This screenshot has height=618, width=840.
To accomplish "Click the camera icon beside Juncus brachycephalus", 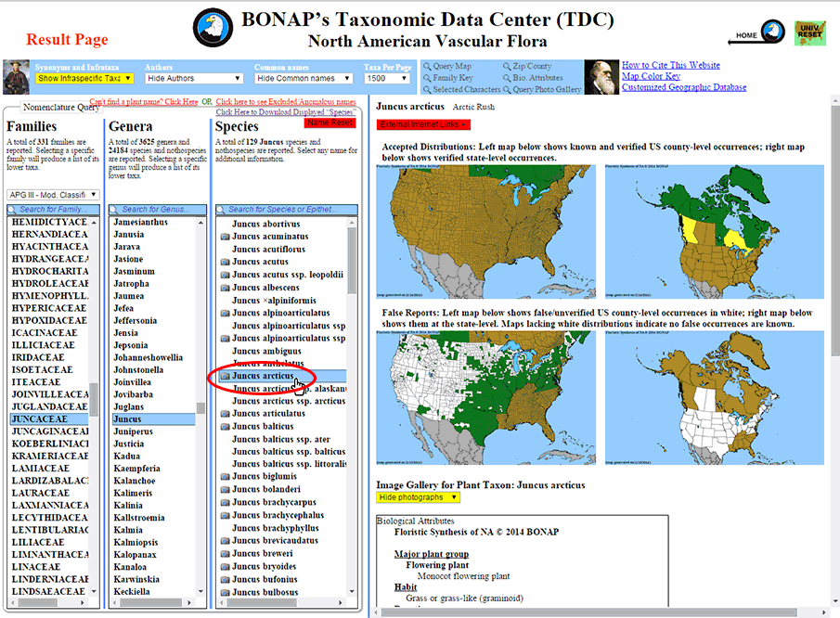I will click(226, 515).
